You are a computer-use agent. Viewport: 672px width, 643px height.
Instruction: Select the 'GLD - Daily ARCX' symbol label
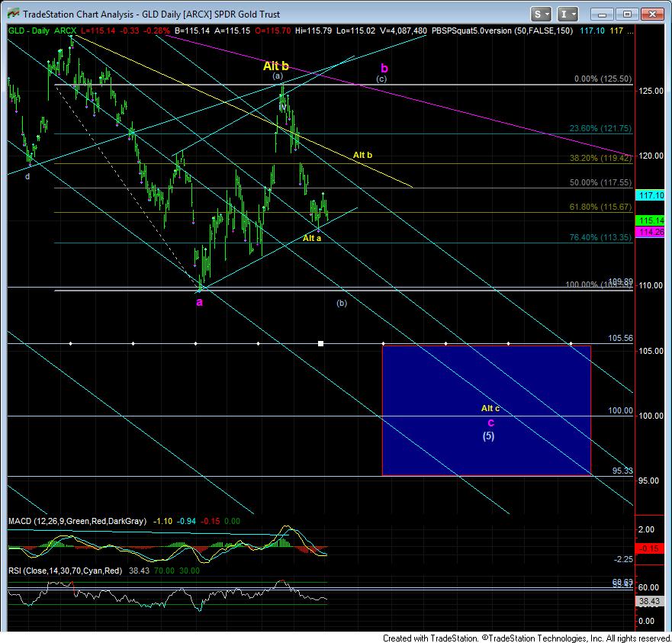click(42, 31)
